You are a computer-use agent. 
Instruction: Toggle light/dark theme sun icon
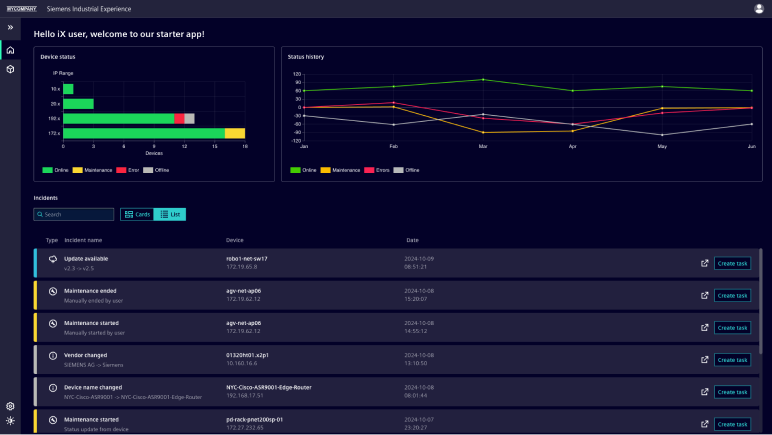point(10,421)
